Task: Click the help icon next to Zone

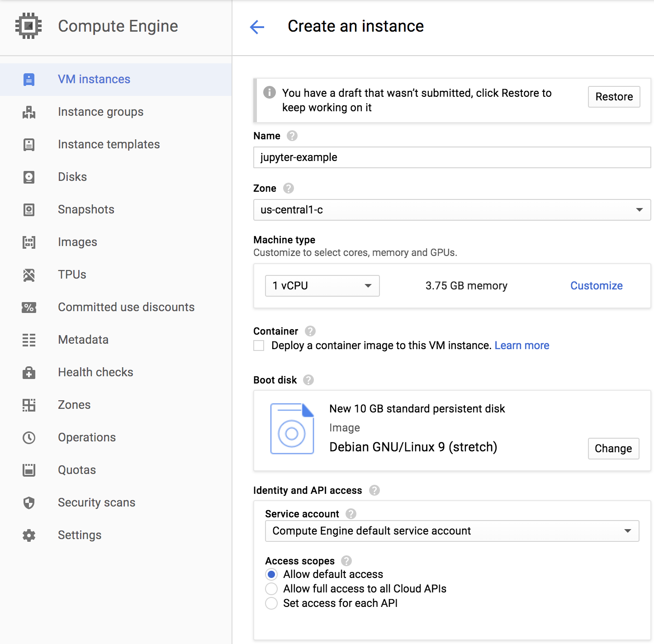Action: (x=289, y=188)
